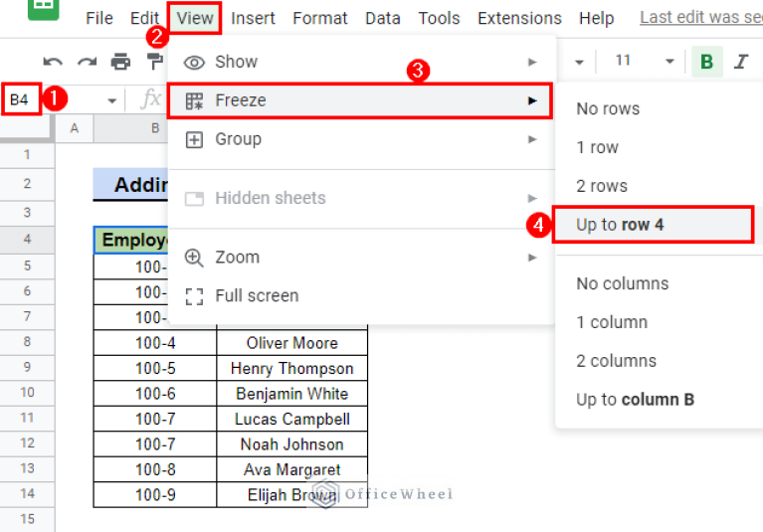This screenshot has width=763, height=532.
Task: Select Full screen from View menu
Action: tap(257, 295)
